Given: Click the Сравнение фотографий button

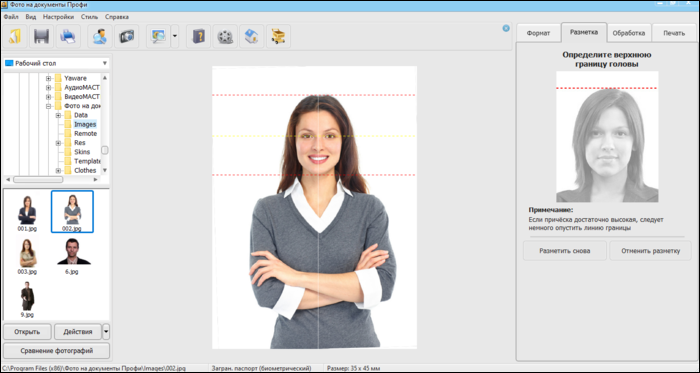Looking at the screenshot, I should (57, 351).
